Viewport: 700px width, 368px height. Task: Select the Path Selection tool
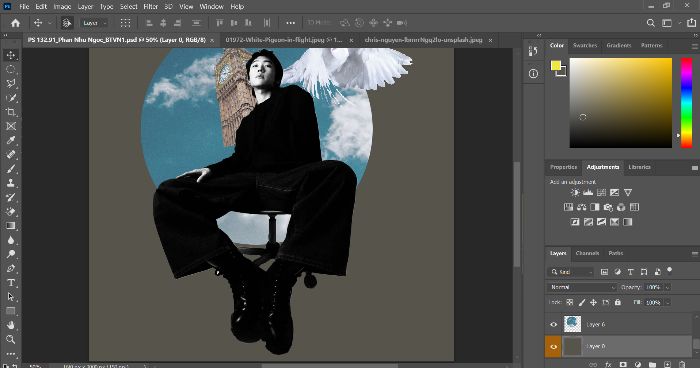(x=11, y=297)
